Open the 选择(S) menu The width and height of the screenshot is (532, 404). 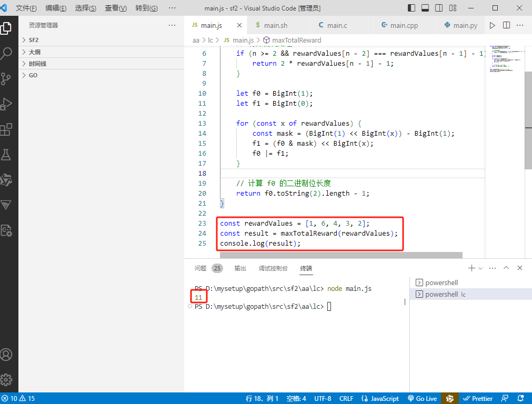point(85,8)
